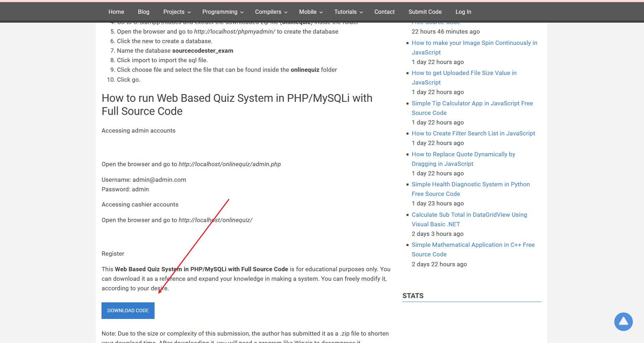The width and height of the screenshot is (644, 343).
Task: Click the Log In link
Action: point(463,12)
